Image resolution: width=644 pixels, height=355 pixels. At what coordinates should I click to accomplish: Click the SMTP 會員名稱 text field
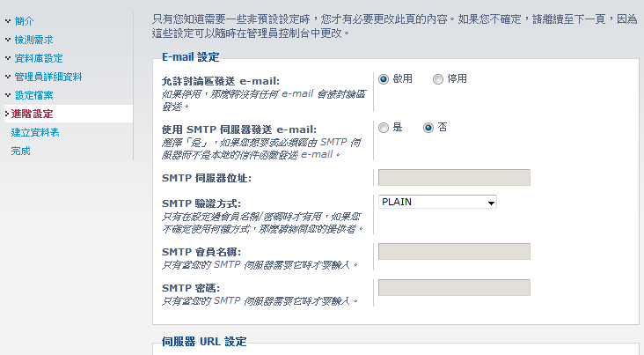click(454, 251)
